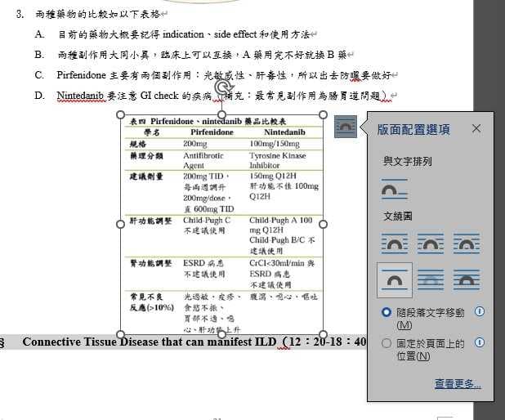Image resolution: width=505 pixels, height=420 pixels.
Task: Open info icon beside 隨段落文字移動
Action: click(480, 311)
